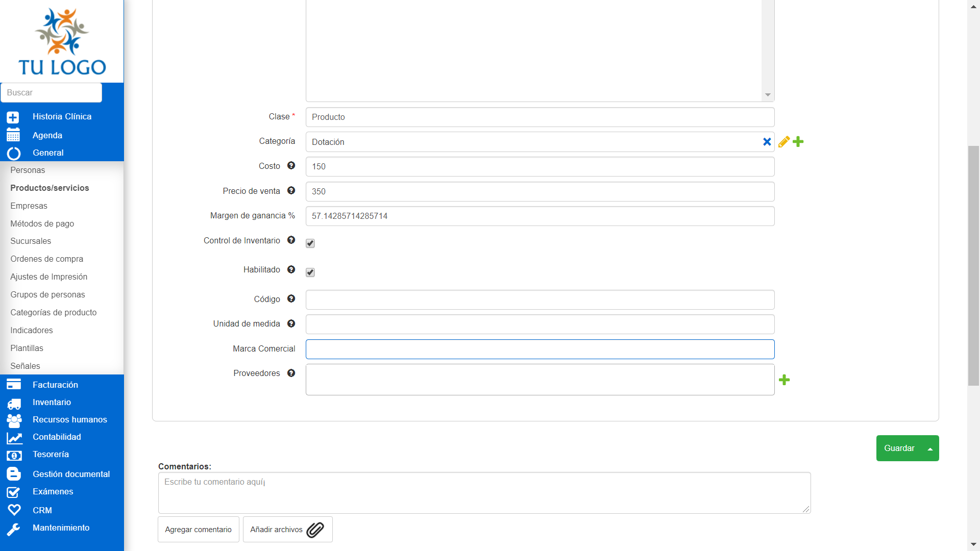980x551 pixels.
Task: Click the Mantenimiento wrench icon
Action: click(14, 529)
